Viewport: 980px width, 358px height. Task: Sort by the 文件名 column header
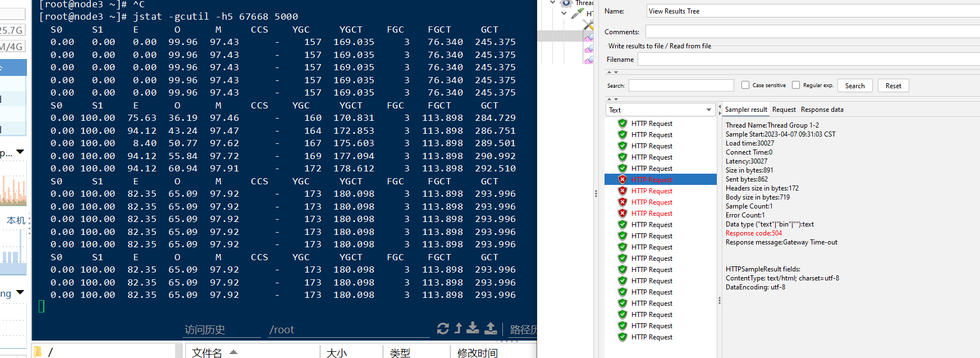pyautogui.click(x=207, y=353)
